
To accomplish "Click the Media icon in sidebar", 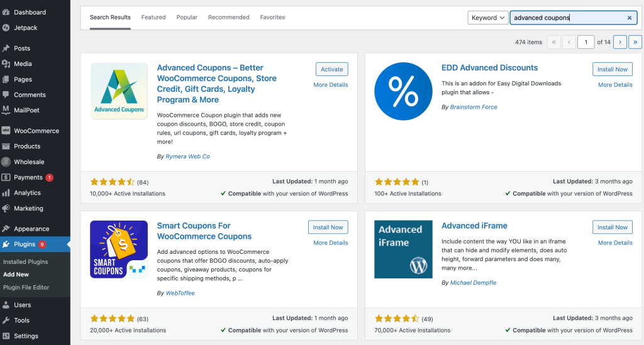I will [x=6, y=64].
